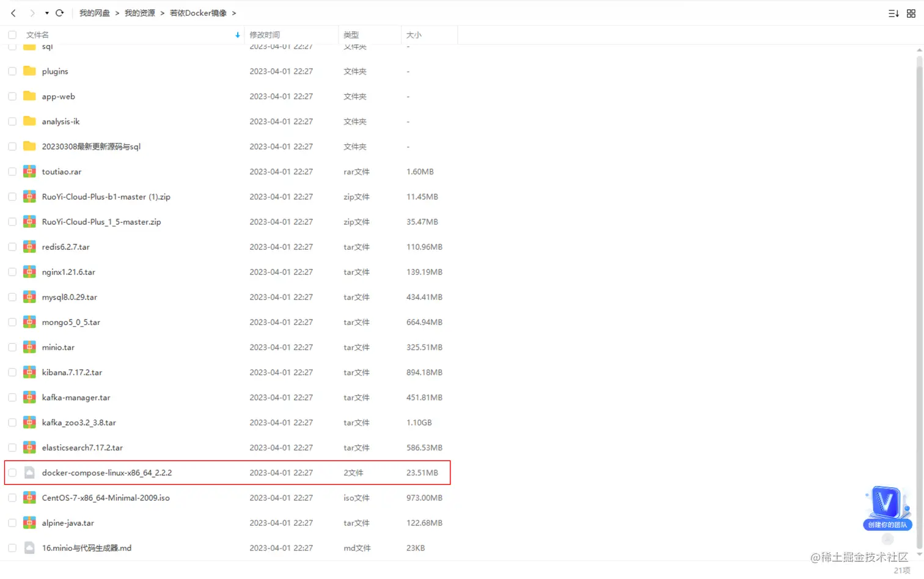Click the elasticsearch7.17.2.tar archive icon
This screenshot has width=924, height=579.
tap(29, 447)
